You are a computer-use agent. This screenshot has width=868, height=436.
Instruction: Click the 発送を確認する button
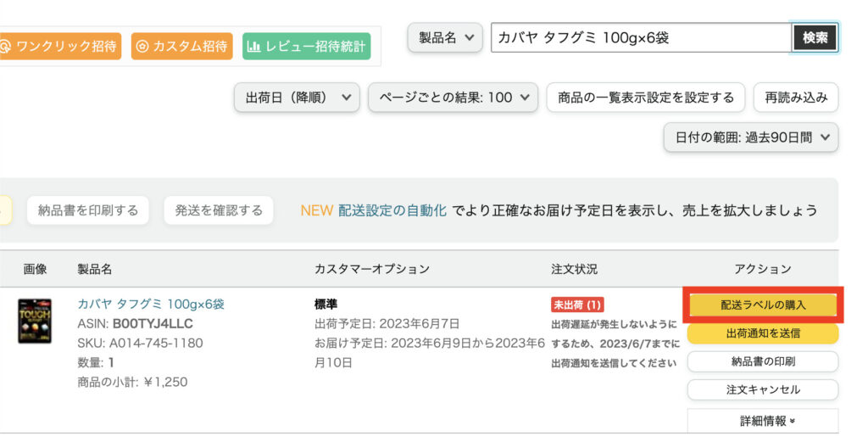click(219, 210)
